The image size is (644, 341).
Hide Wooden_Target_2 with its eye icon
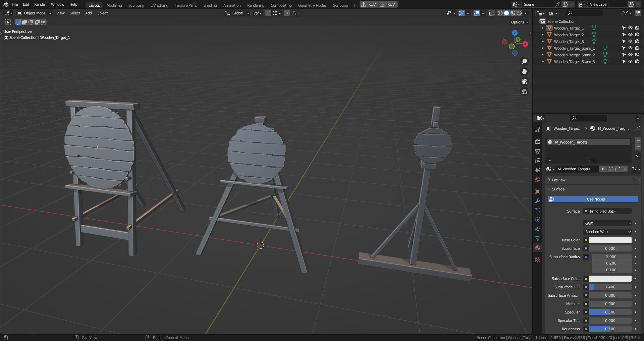(x=630, y=35)
